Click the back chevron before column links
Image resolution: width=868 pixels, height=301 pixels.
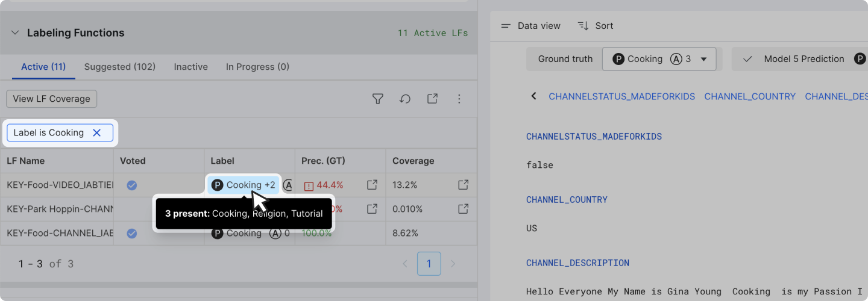(533, 96)
